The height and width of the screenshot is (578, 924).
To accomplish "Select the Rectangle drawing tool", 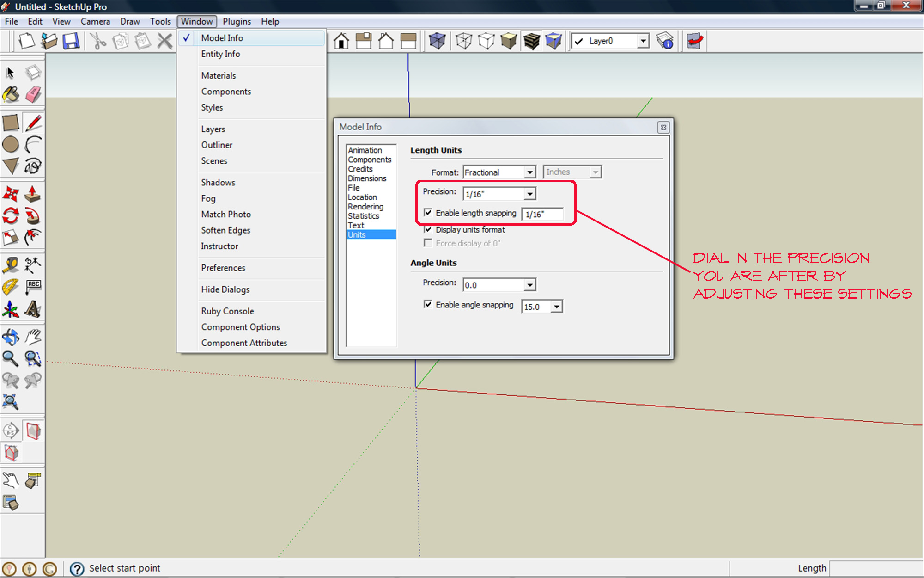I will 11,123.
